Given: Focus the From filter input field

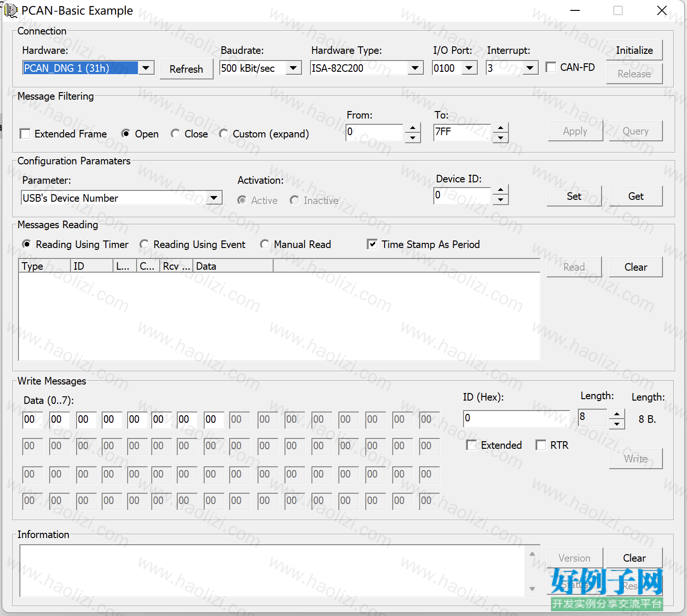Looking at the screenshot, I should point(375,132).
